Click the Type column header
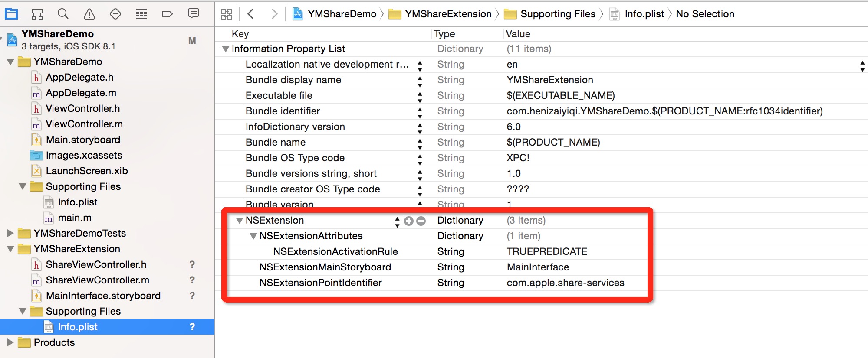The width and height of the screenshot is (868, 358). (444, 34)
